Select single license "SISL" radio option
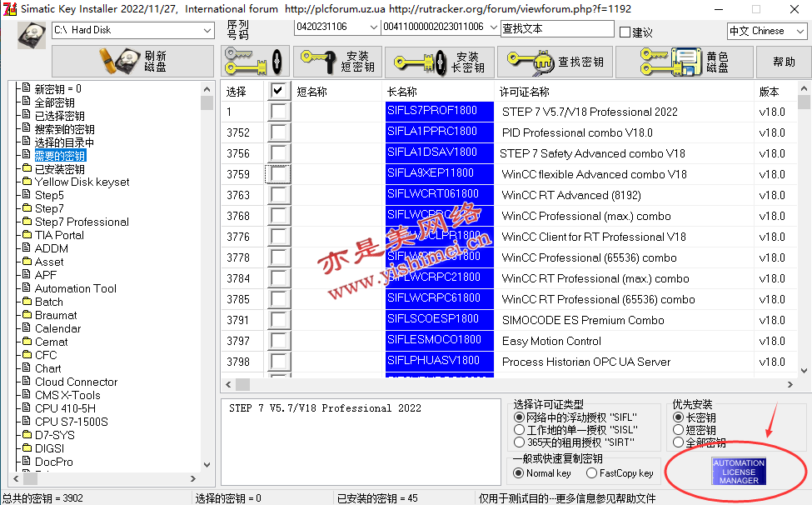The height and width of the screenshot is (505, 812). pyautogui.click(x=519, y=430)
